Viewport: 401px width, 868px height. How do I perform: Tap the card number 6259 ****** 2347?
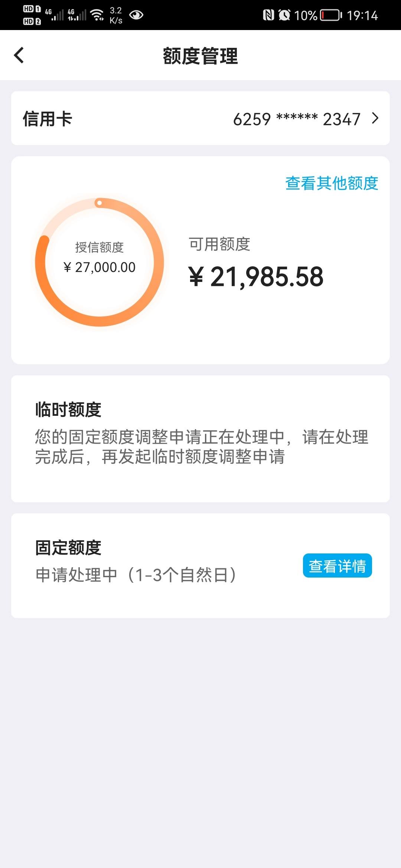click(297, 119)
